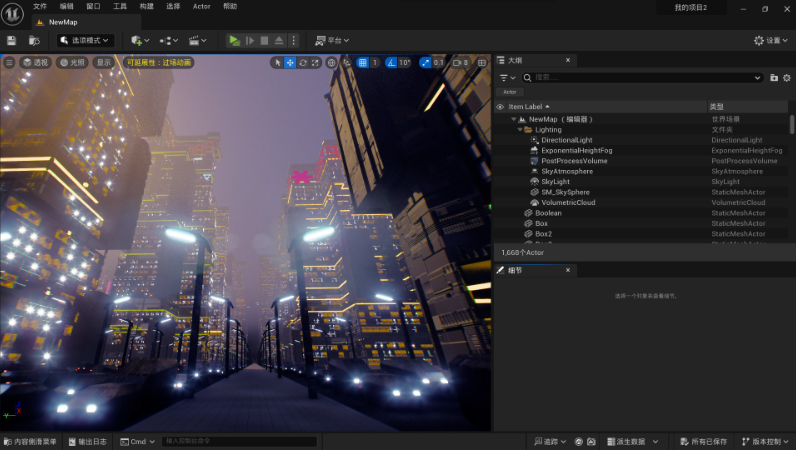This screenshot has width=796, height=450.
Task: Toggle world/local coordinate globe icon
Action: [x=331, y=62]
